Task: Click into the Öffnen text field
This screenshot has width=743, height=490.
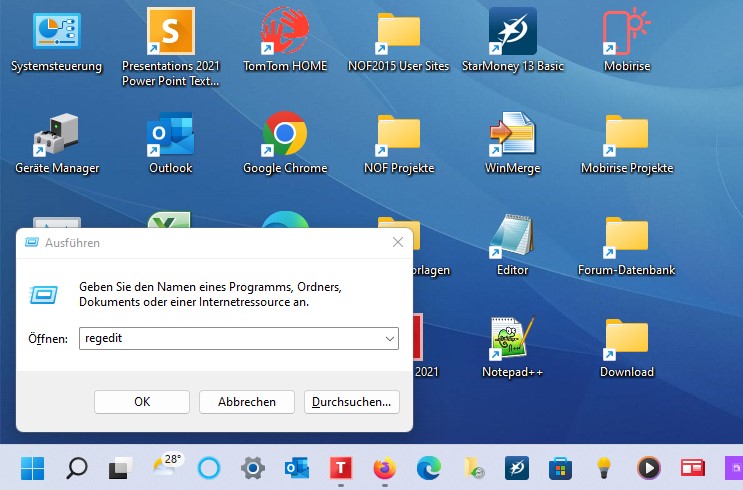Action: 228,339
